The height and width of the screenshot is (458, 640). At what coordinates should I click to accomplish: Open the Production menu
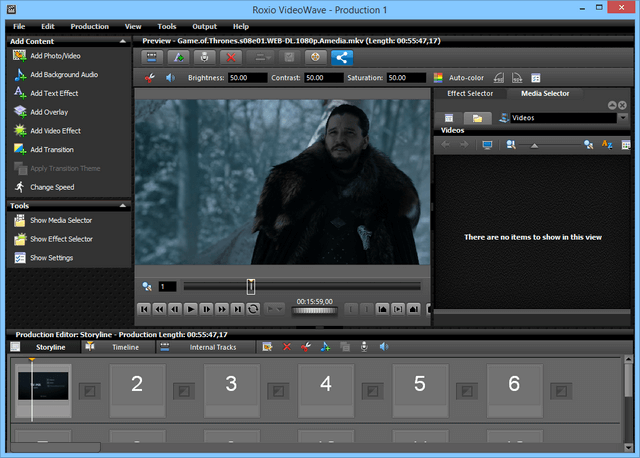[x=90, y=26]
